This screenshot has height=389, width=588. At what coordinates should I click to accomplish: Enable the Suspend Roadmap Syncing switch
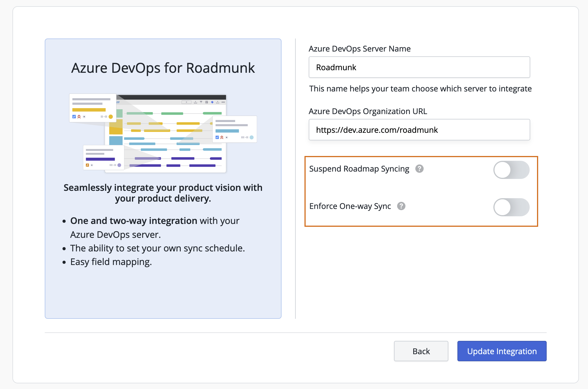(x=511, y=170)
